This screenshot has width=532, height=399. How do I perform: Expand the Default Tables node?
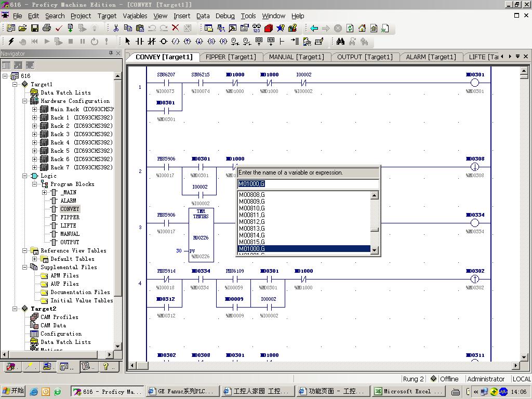[x=35, y=259]
